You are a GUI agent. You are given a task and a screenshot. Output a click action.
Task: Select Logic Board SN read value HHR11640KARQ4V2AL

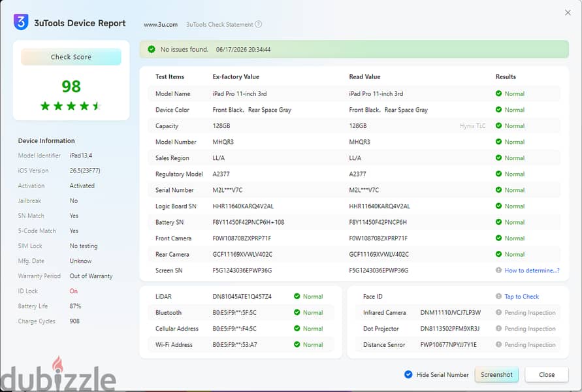click(380, 206)
